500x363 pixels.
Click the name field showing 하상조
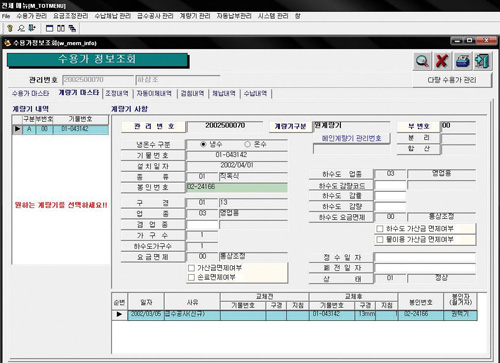[x=178, y=80]
